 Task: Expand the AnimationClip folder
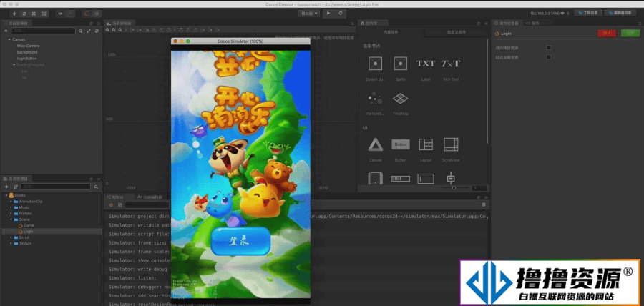point(11,202)
